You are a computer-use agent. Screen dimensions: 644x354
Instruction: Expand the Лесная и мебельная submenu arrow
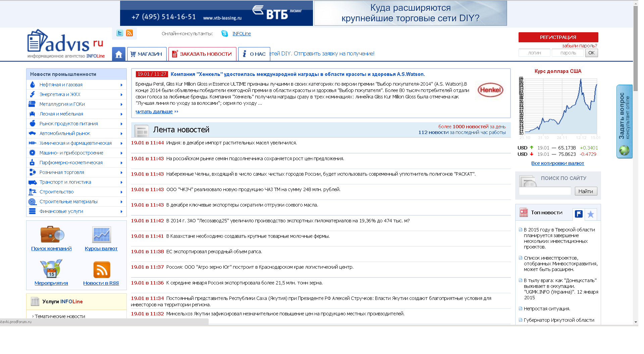[121, 114]
